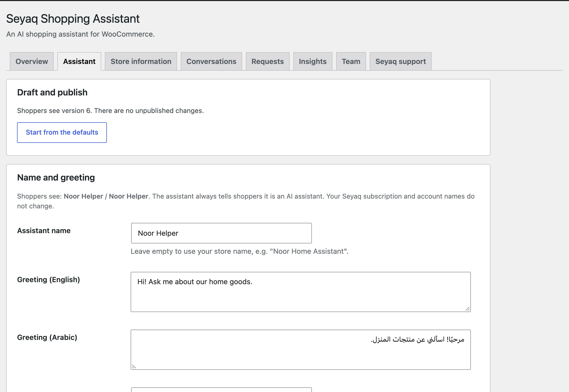Viewport: 569px width, 392px height.
Task: Grab the English greeting resize handle
Action: pos(468,309)
